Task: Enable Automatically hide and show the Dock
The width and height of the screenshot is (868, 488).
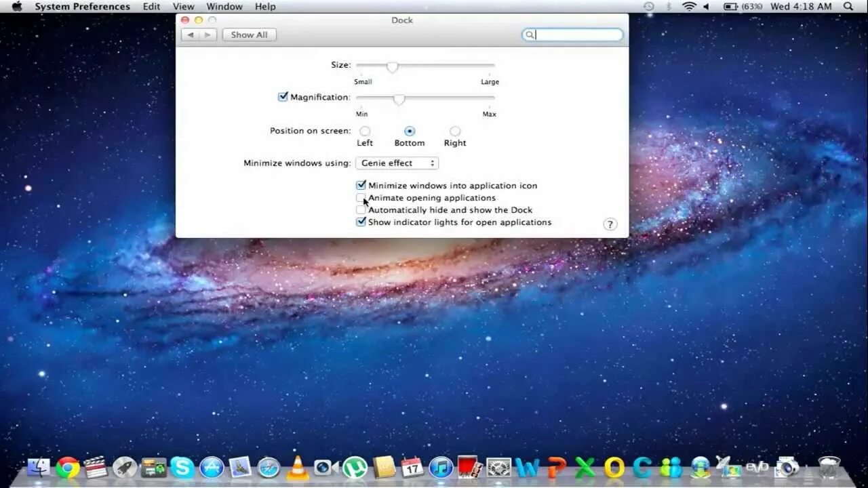Action: (x=361, y=210)
